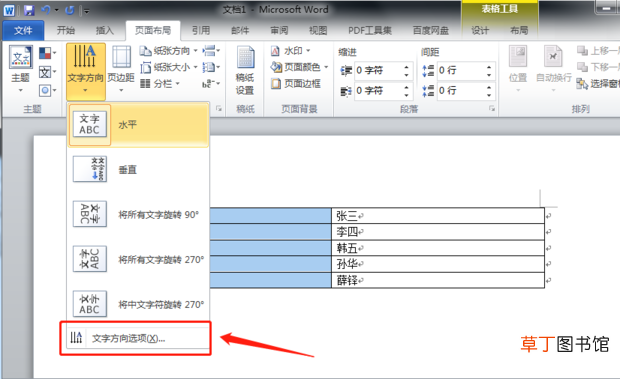Switch to the PDF工具集 tab
The height and width of the screenshot is (379, 620).
(x=370, y=30)
